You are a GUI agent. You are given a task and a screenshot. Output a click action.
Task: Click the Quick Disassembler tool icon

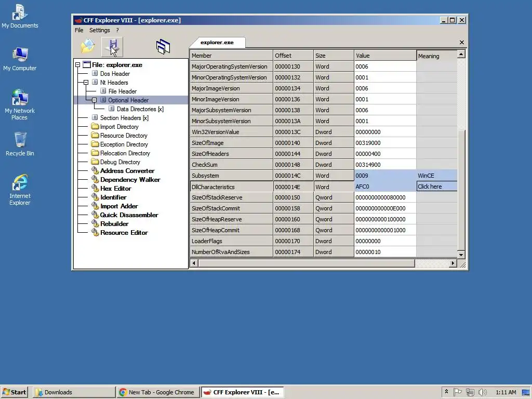pyautogui.click(x=95, y=215)
